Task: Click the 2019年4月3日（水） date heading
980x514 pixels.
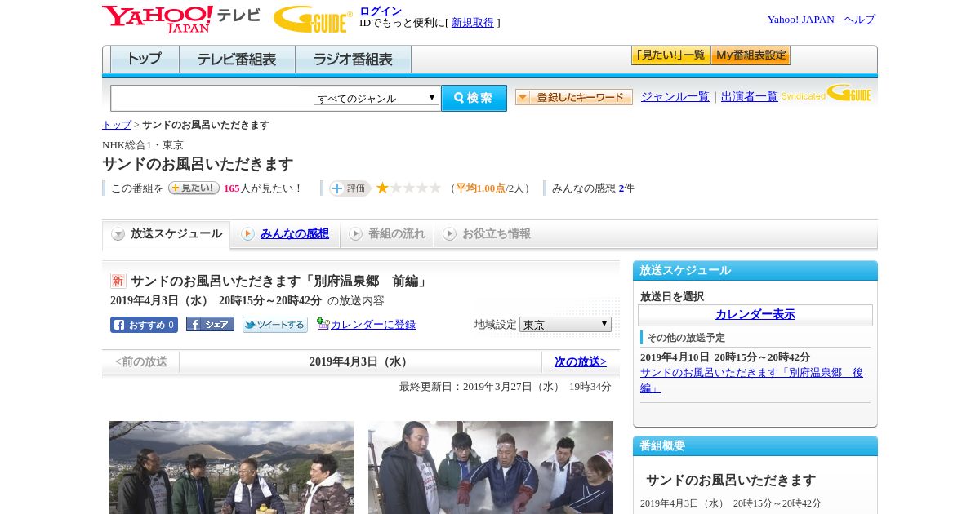Action: tap(360, 361)
